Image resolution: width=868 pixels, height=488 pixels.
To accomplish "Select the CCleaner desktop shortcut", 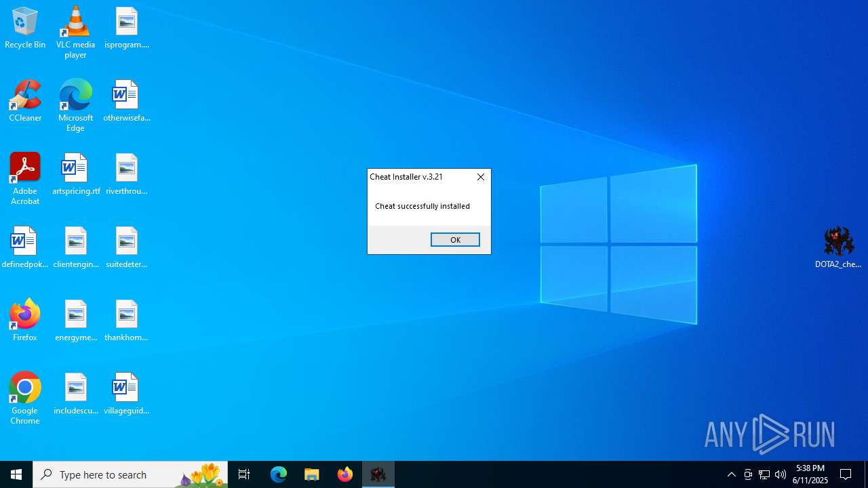I will (25, 102).
